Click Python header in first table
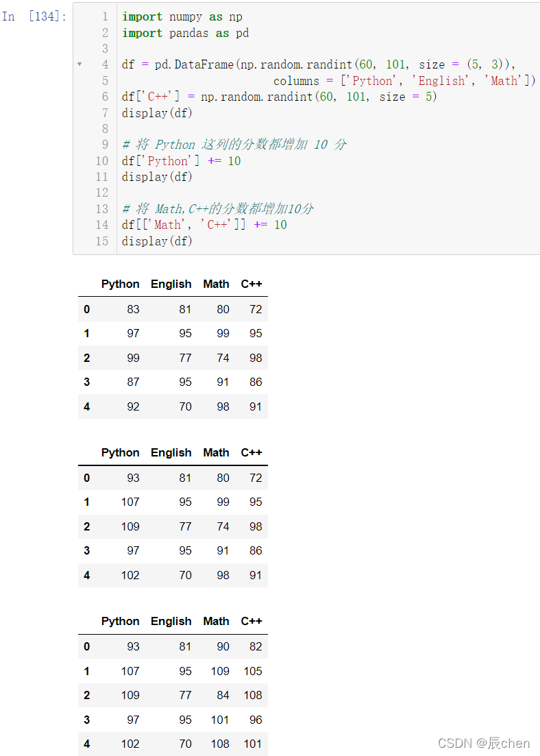 click(120, 284)
